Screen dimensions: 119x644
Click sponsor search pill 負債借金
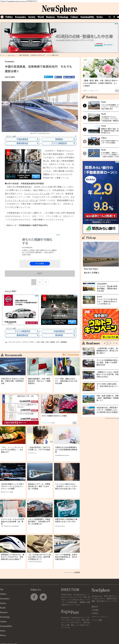pyautogui.click(x=59, y=140)
